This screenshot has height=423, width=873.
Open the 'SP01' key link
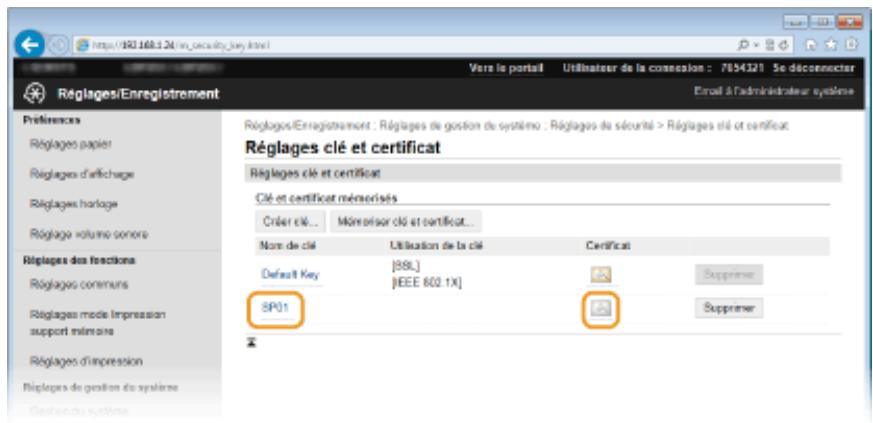pyautogui.click(x=275, y=308)
